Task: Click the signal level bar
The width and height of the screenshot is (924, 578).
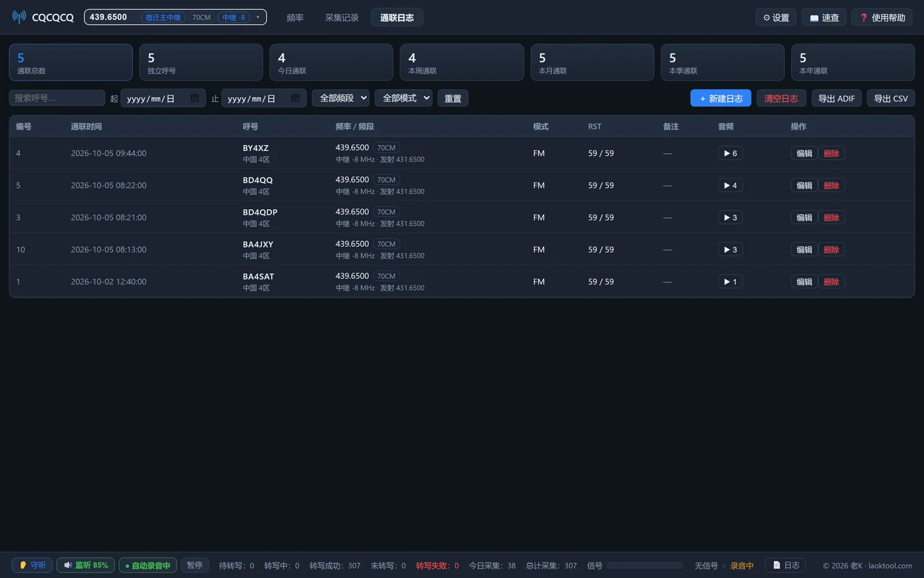Action: (x=645, y=566)
